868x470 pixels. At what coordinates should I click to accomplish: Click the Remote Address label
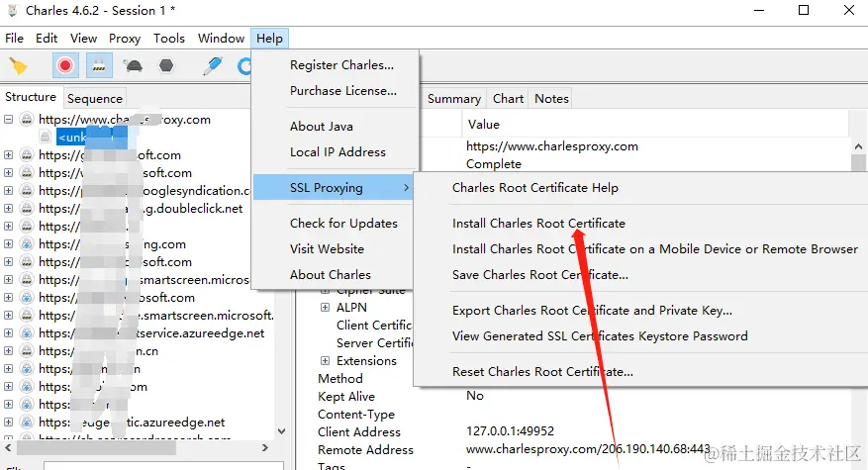point(365,449)
